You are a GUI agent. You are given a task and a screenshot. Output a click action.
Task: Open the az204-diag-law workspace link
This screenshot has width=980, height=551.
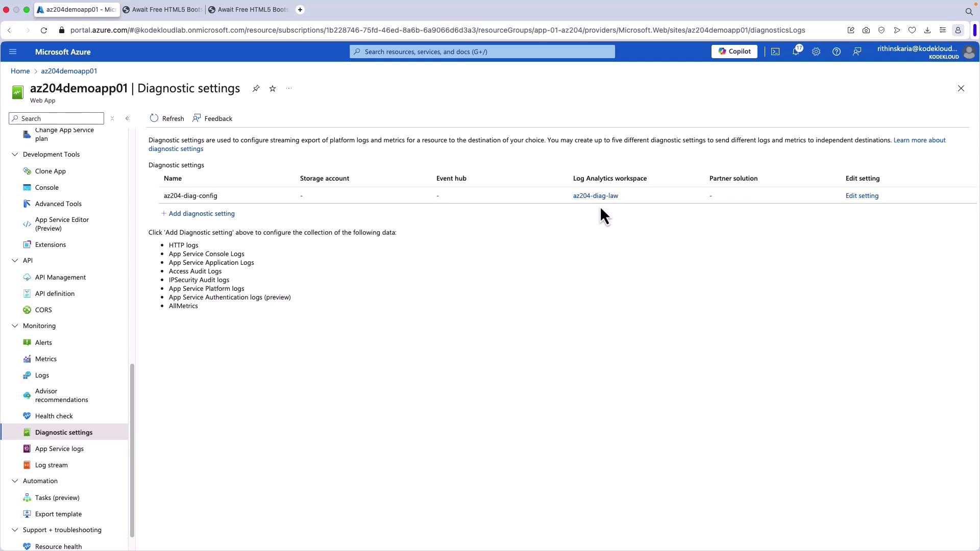595,196
